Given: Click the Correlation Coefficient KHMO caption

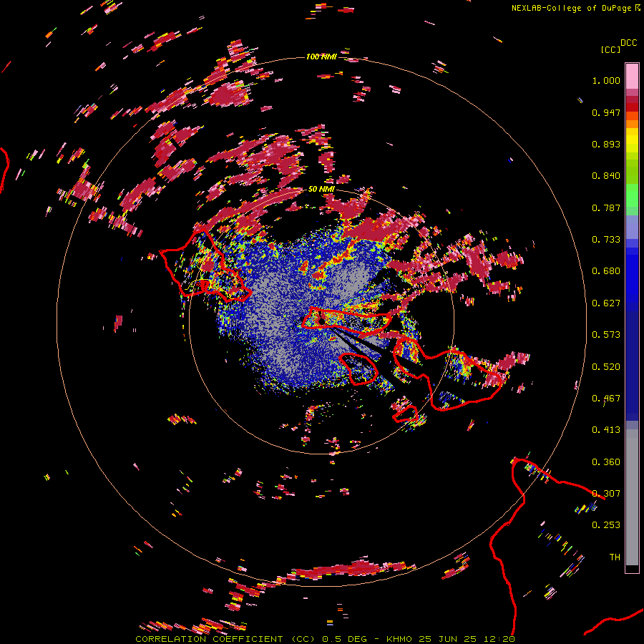Looking at the screenshot, I should [325, 639].
